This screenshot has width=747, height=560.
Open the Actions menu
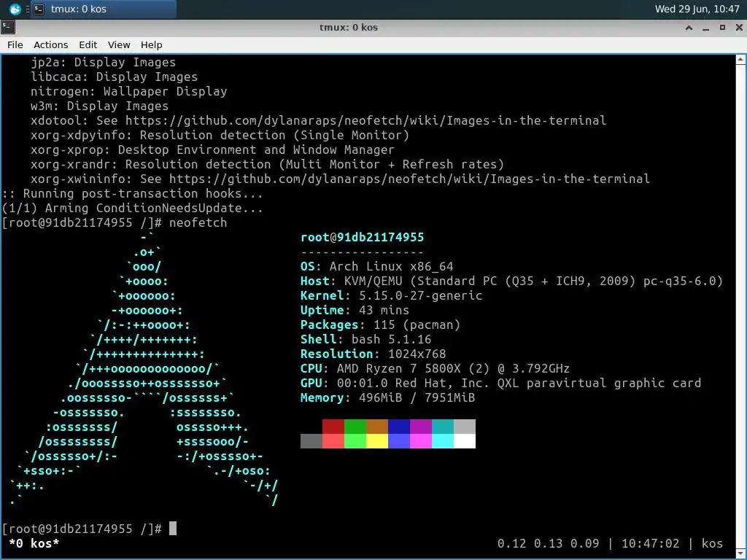50,44
